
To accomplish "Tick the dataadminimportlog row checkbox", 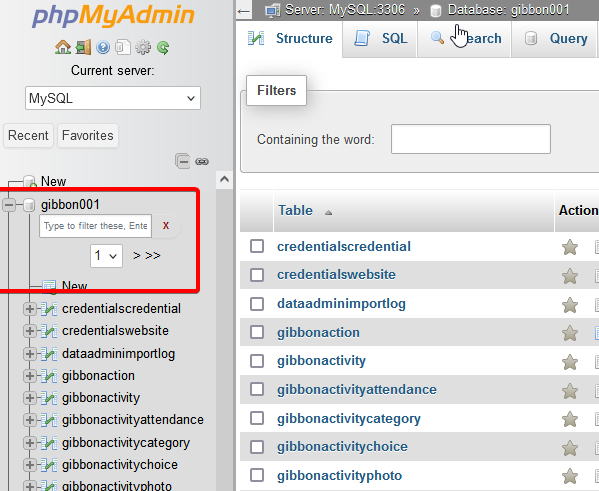I will pyautogui.click(x=257, y=304).
